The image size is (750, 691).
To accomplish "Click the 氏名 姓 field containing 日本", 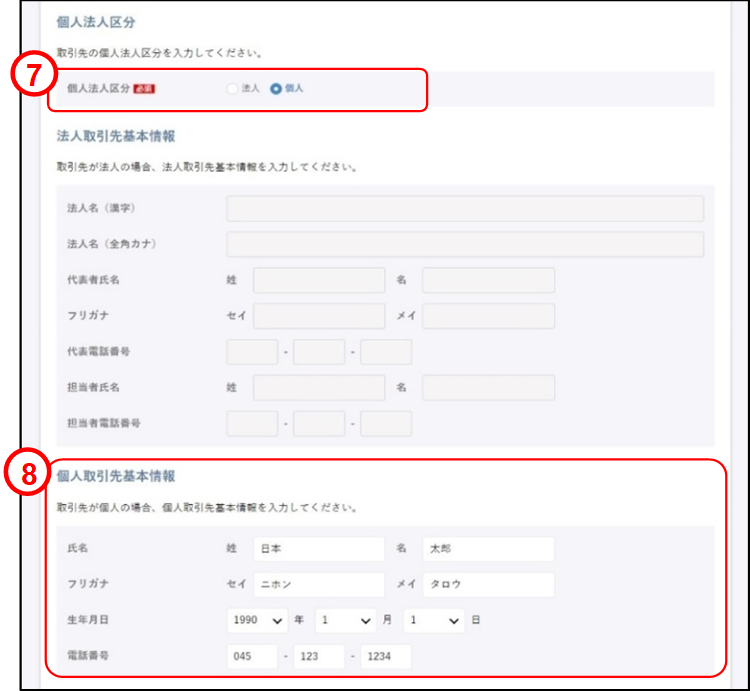I will coord(319,548).
